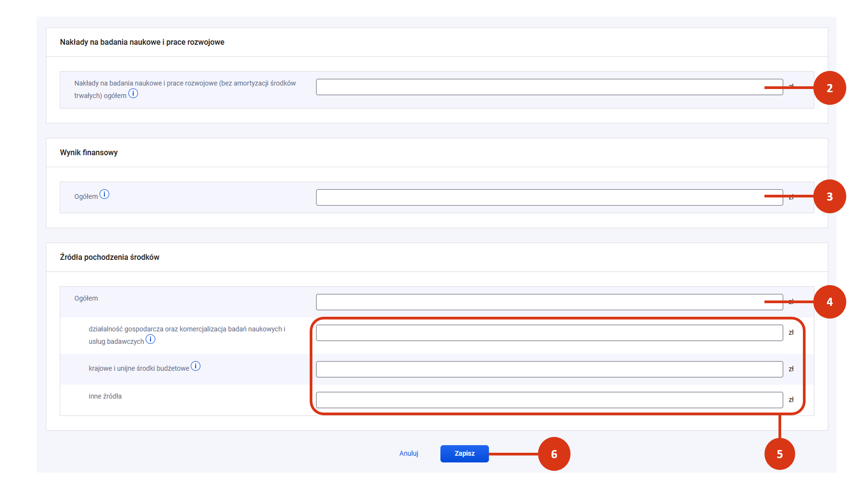Click the Wynik finansowy section header
Viewport: 868px width, 488px height.
(89, 153)
